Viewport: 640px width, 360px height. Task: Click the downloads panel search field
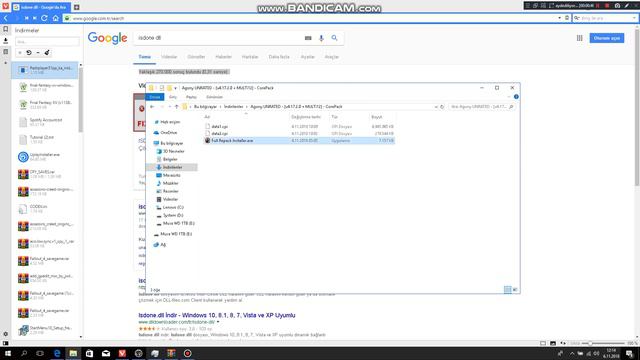pos(47,42)
